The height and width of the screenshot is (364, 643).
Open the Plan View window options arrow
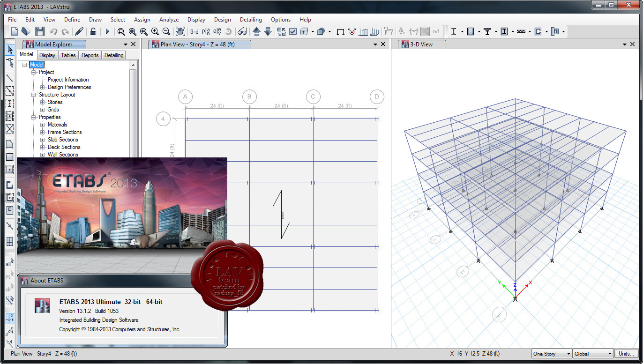pyautogui.click(x=375, y=45)
